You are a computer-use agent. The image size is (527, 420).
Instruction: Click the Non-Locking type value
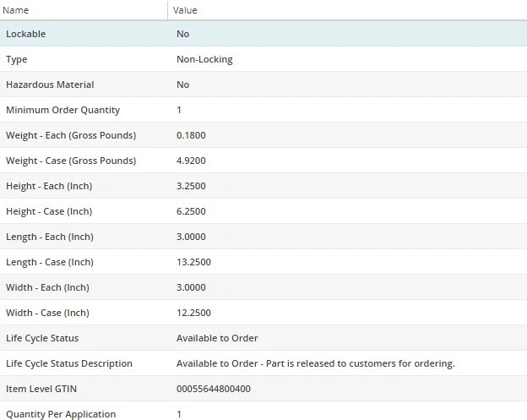[x=204, y=59]
